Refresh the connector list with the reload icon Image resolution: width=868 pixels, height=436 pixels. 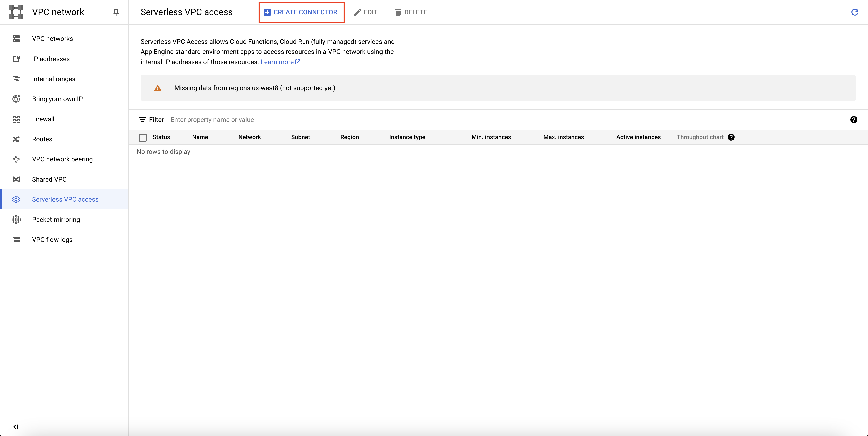point(854,12)
